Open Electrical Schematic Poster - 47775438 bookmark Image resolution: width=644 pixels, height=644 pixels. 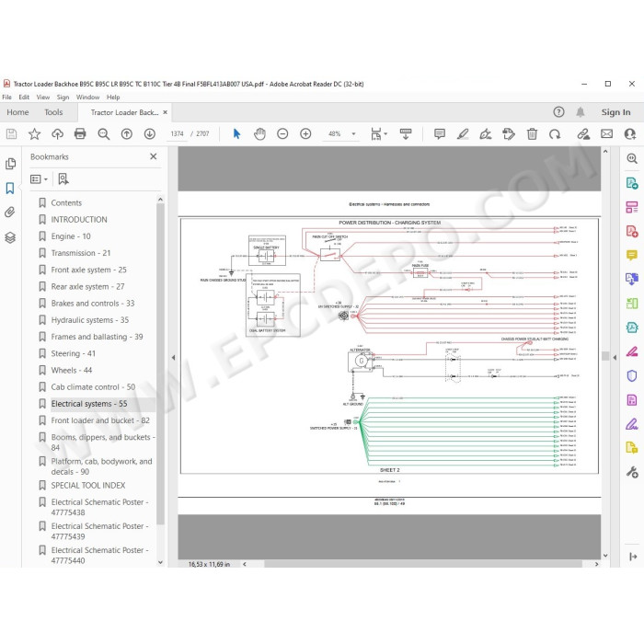tap(99, 507)
